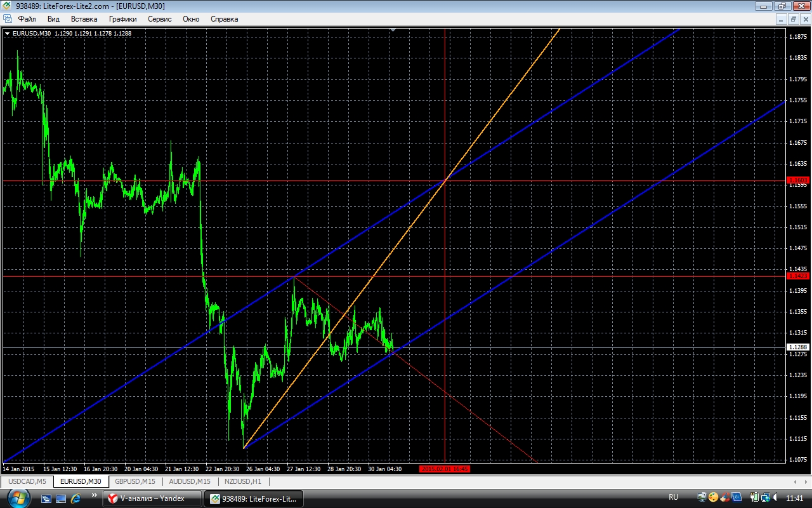Open the Файл menu

click(27, 19)
